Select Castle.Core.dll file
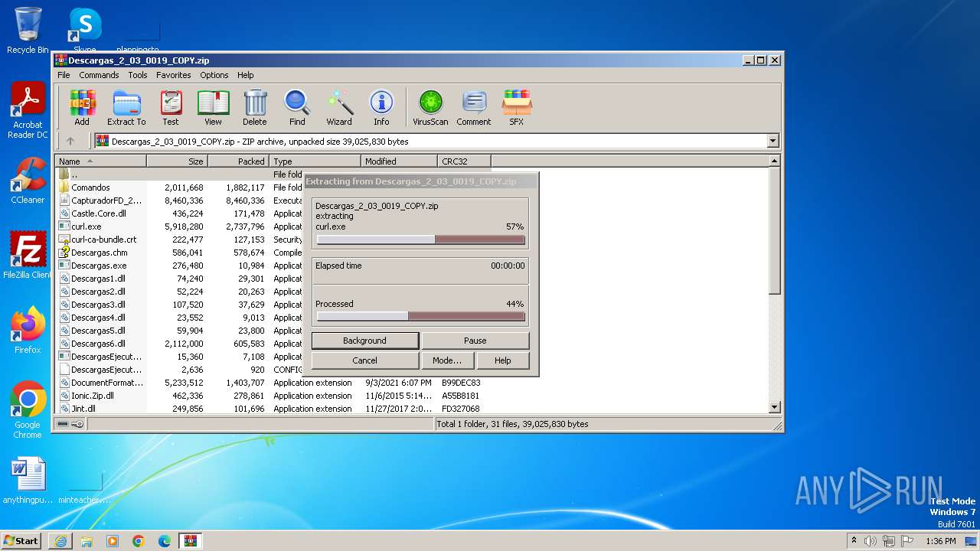This screenshot has height=551, width=980. tap(98, 214)
